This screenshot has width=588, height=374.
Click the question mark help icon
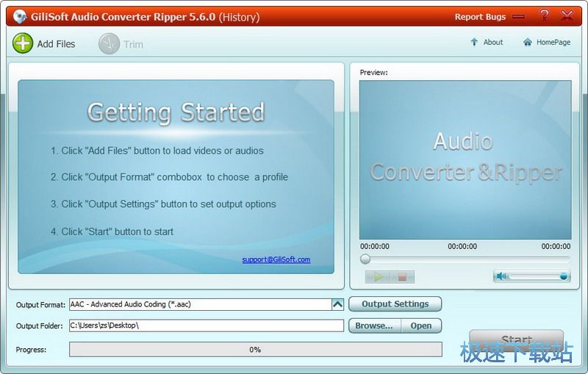tap(544, 15)
